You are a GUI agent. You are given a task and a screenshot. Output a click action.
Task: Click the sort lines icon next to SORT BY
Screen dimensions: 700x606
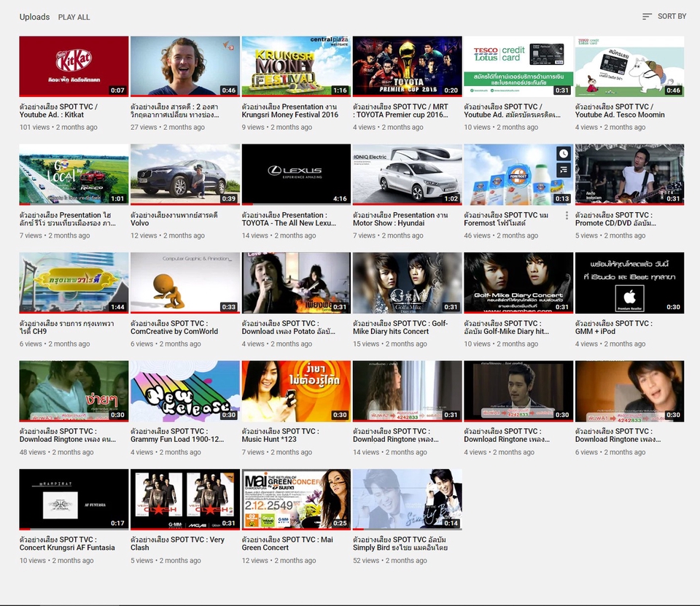tap(645, 16)
